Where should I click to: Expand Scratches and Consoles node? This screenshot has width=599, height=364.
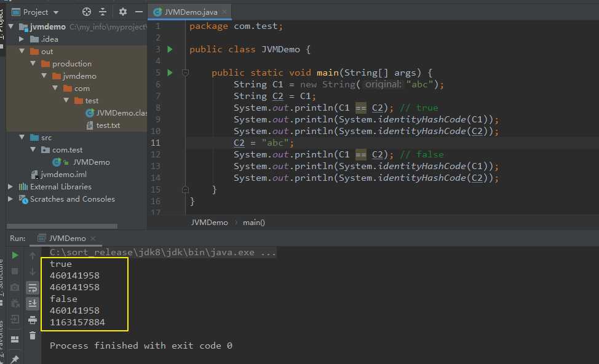10,199
